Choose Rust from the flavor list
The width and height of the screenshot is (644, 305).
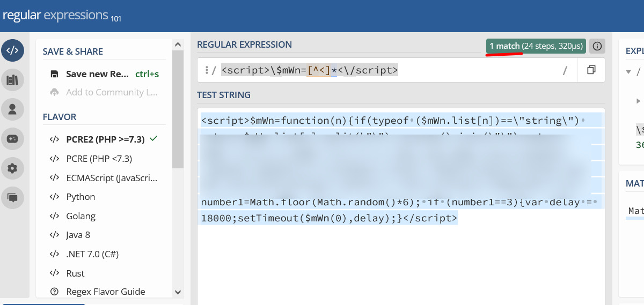pyautogui.click(x=75, y=273)
